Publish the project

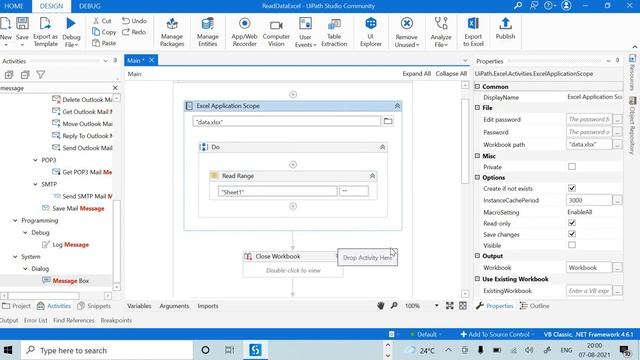point(505,28)
